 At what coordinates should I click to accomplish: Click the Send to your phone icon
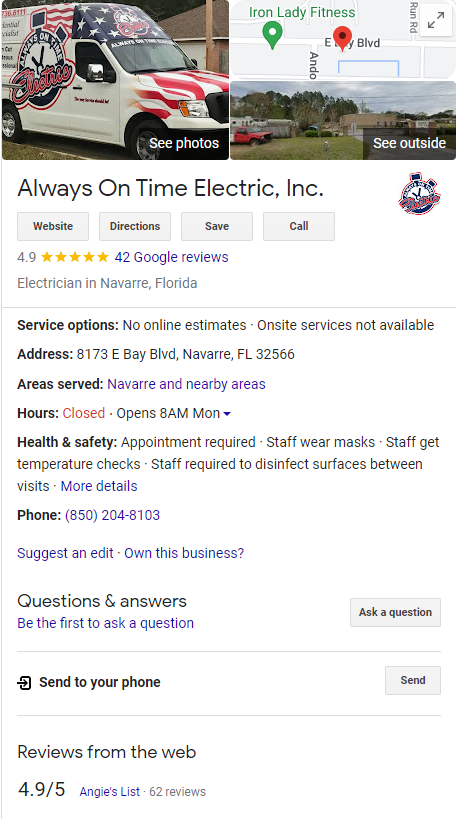pos(25,682)
